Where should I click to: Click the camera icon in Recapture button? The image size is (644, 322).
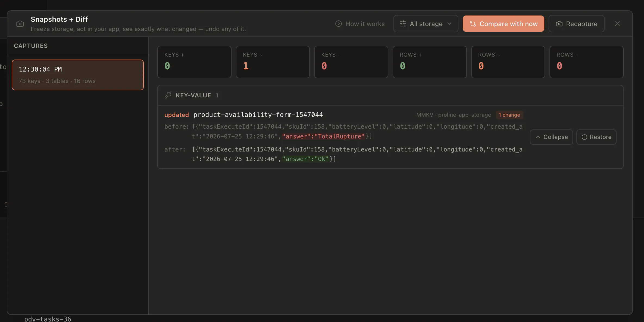(559, 24)
